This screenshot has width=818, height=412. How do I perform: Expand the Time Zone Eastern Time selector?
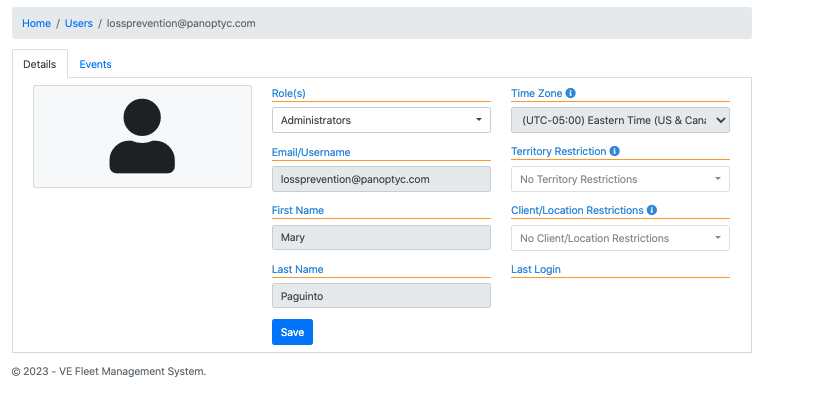coord(620,120)
